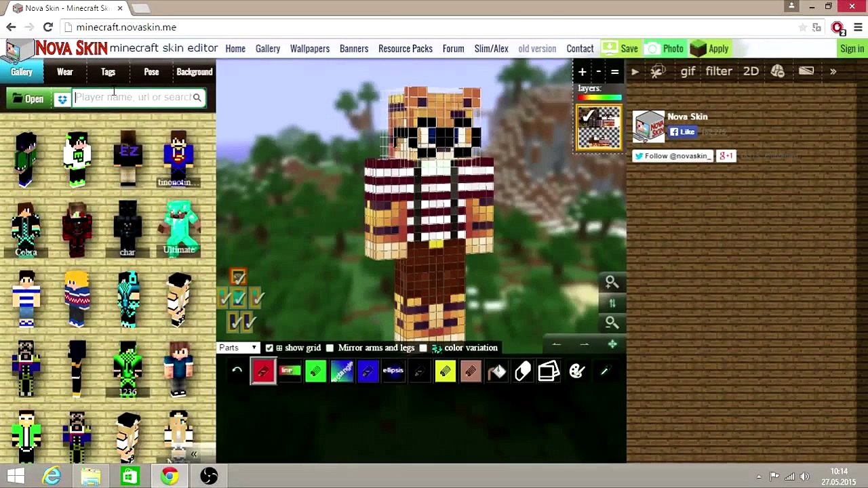Screen dimensions: 868x488
Task: Open the filter option
Action: (x=719, y=71)
